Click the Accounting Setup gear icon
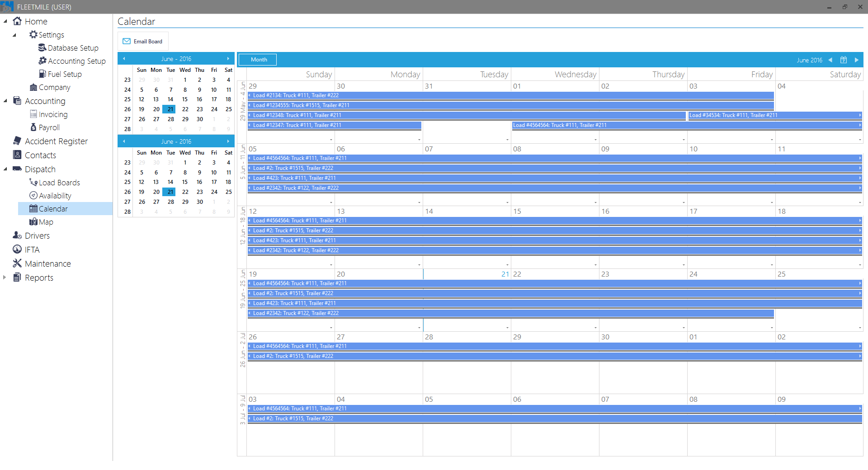868x470 pixels. [42, 61]
